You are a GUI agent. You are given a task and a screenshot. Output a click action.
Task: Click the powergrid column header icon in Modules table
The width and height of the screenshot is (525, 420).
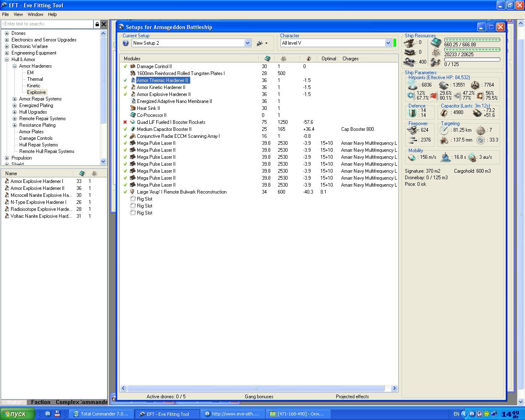[x=283, y=59]
